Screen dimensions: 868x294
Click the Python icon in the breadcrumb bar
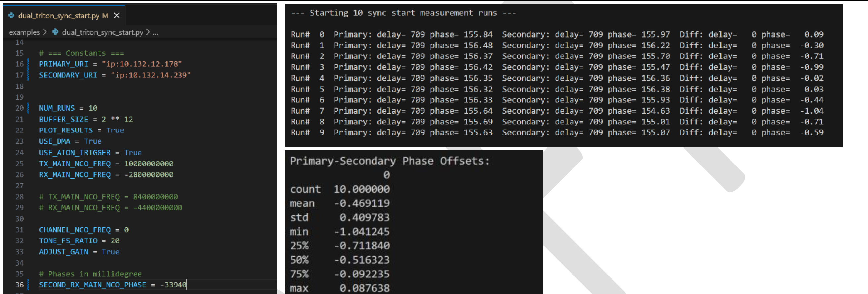55,32
